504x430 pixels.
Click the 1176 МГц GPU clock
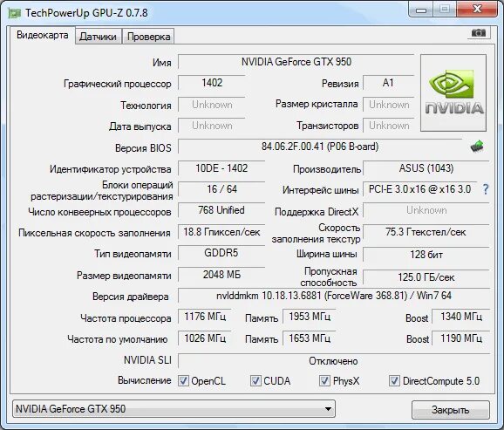pos(205,317)
